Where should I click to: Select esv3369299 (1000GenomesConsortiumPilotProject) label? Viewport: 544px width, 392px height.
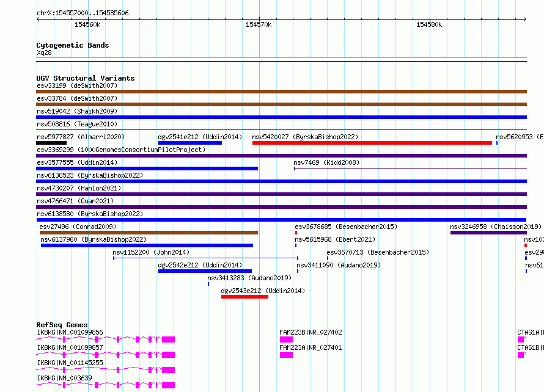point(121,150)
